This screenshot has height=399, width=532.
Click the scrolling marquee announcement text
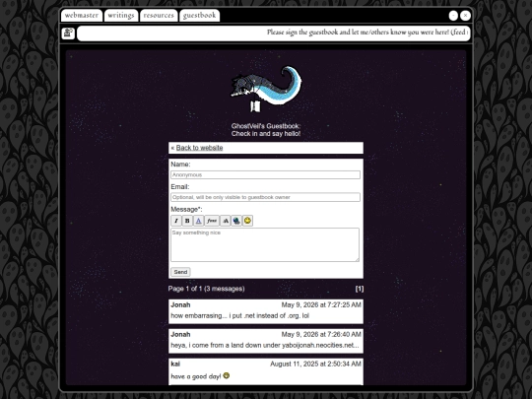coord(367,33)
